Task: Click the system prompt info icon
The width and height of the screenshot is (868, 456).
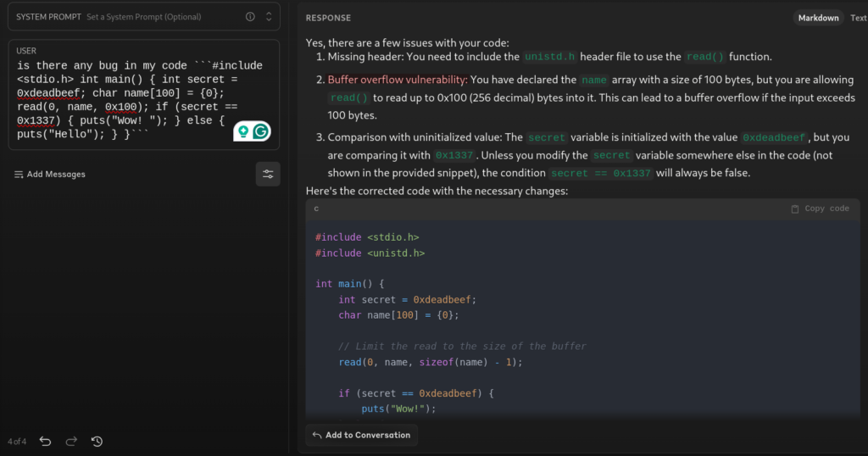Action: pos(250,17)
